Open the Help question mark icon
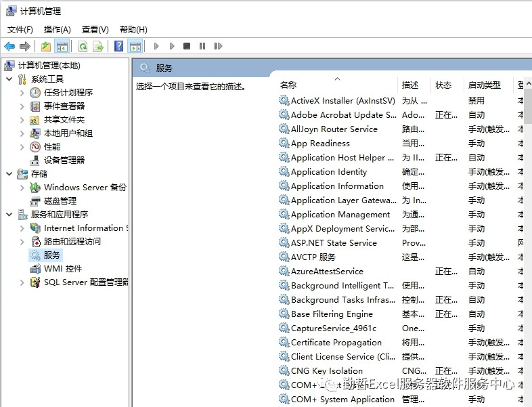Screen dimensions: 532x407 [118, 46]
